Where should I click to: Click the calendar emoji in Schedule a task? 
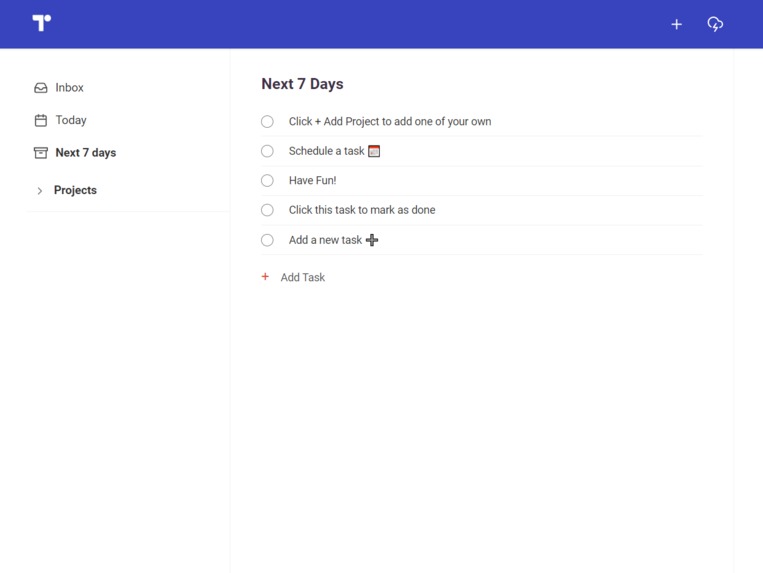click(374, 151)
